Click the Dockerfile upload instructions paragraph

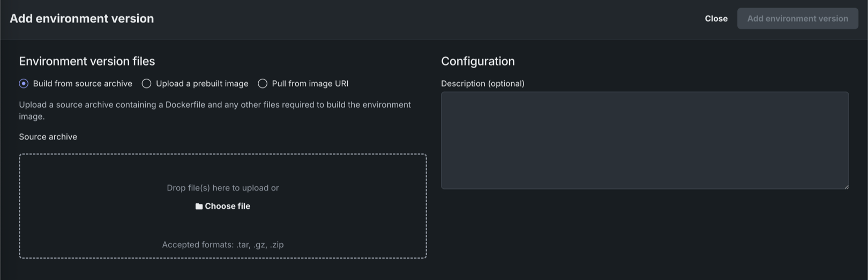click(214, 110)
